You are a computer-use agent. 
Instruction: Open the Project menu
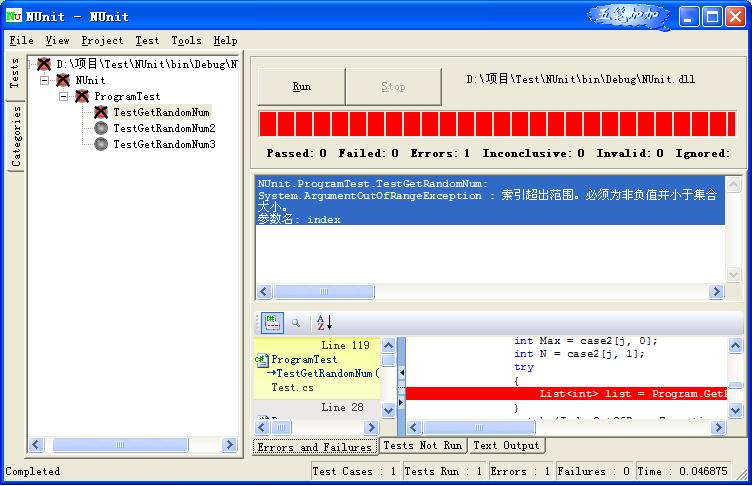[102, 41]
